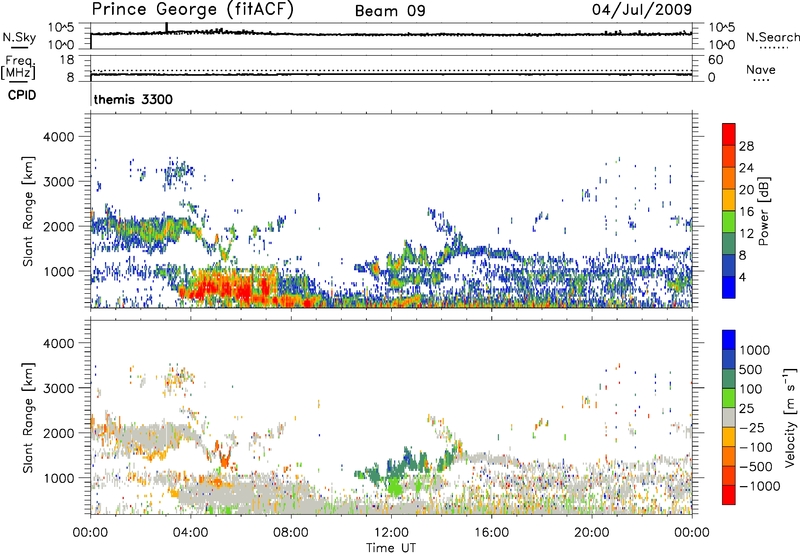Click the velocity panel 'Slant Range [km]' label
The width and height of the screenshot is (800, 554).
(28, 418)
